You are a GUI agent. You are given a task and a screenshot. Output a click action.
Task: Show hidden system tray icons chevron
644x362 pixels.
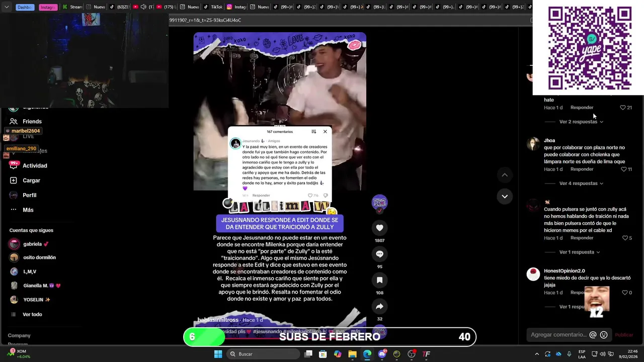click(537, 354)
